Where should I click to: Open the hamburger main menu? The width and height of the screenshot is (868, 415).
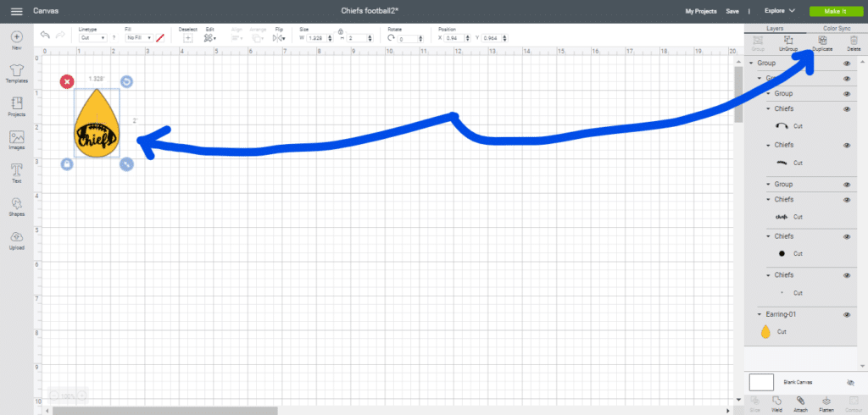[16, 11]
